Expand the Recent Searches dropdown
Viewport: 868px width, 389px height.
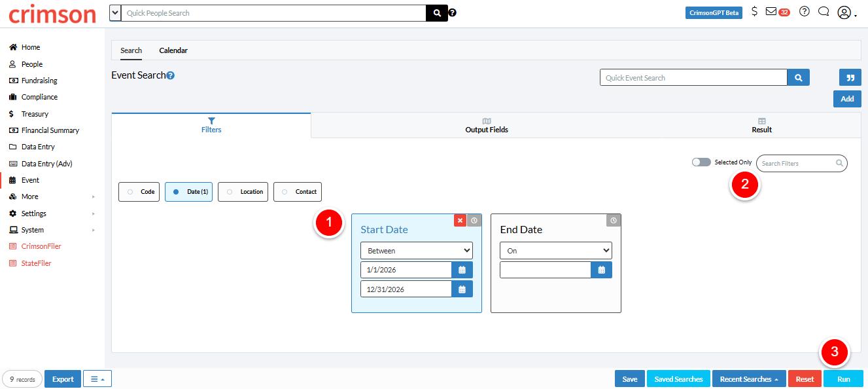749,379
